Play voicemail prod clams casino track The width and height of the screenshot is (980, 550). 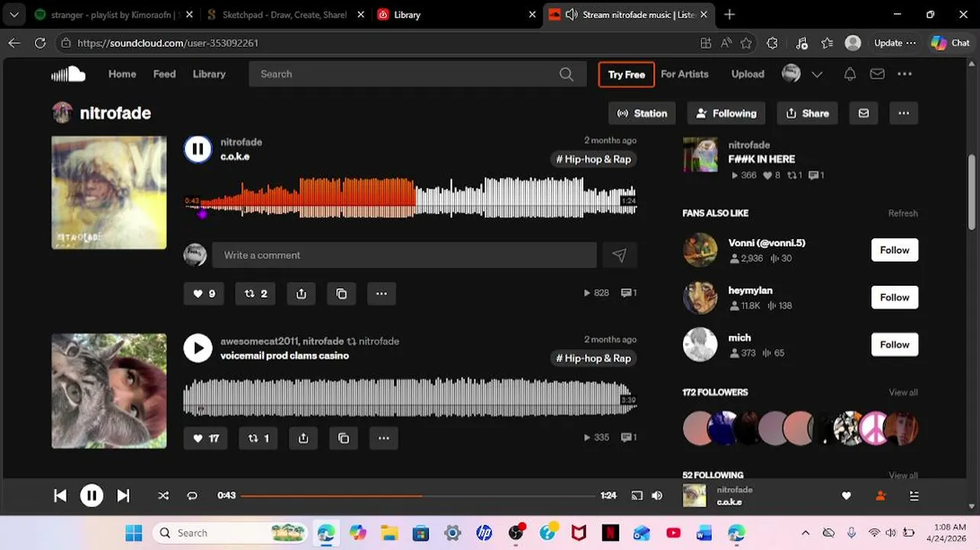coord(198,348)
